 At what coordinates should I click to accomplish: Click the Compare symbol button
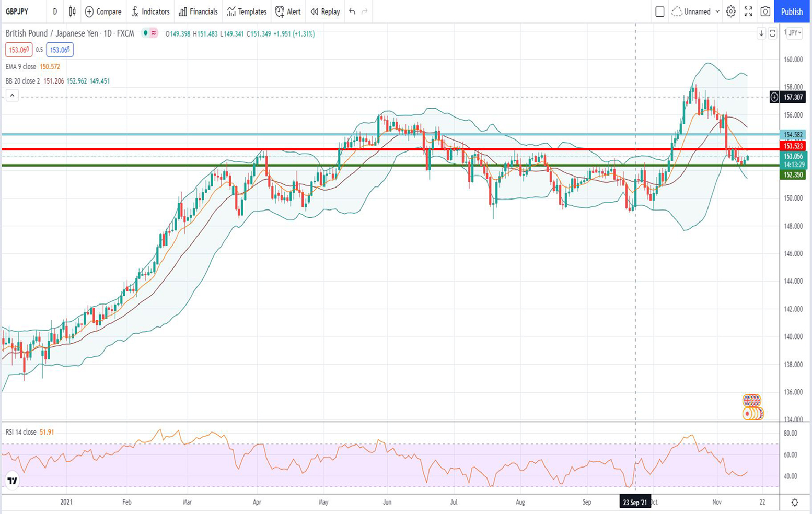(x=103, y=11)
